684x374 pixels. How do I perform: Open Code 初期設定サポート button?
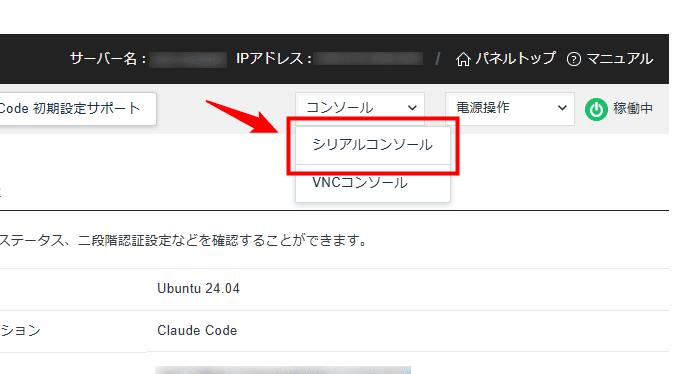[x=77, y=109]
